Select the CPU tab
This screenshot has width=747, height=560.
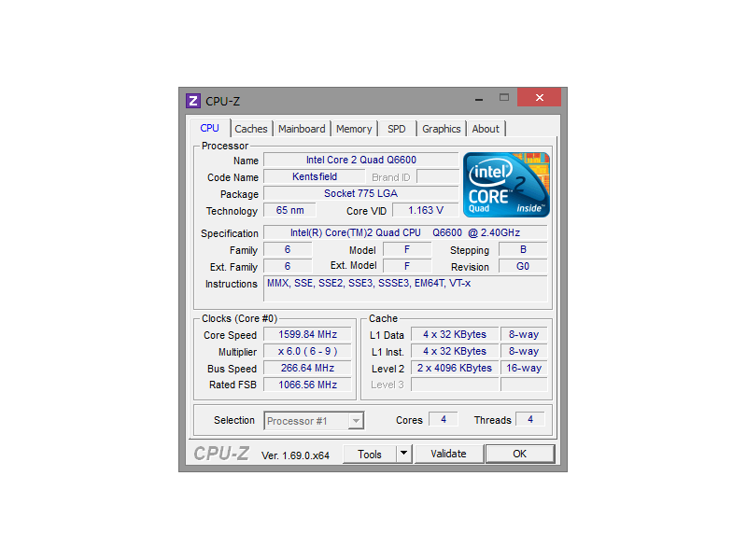(210, 128)
